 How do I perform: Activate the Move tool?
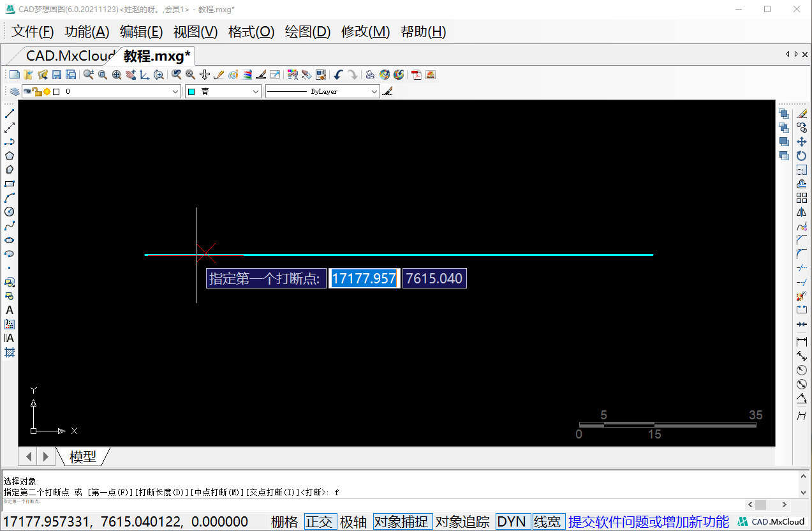802,142
